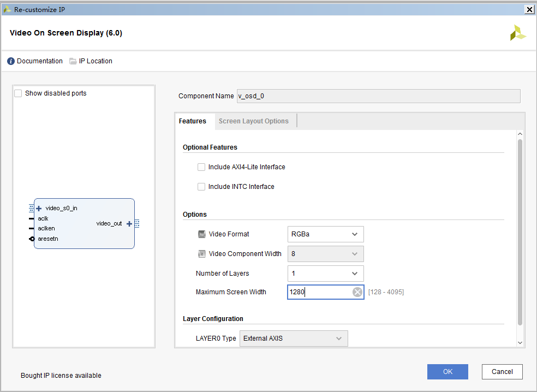This screenshot has height=392, width=537.
Task: Expand the video_s0_in port plus icon
Action: pyautogui.click(x=39, y=209)
